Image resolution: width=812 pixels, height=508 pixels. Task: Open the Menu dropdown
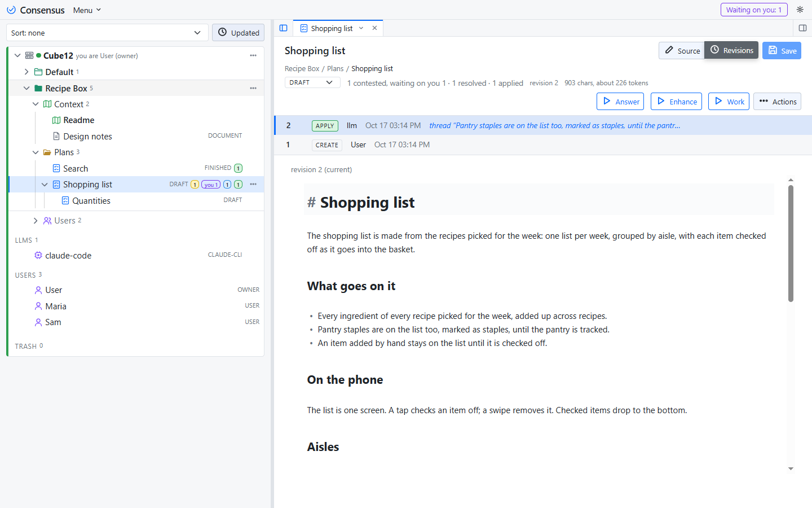click(x=87, y=10)
